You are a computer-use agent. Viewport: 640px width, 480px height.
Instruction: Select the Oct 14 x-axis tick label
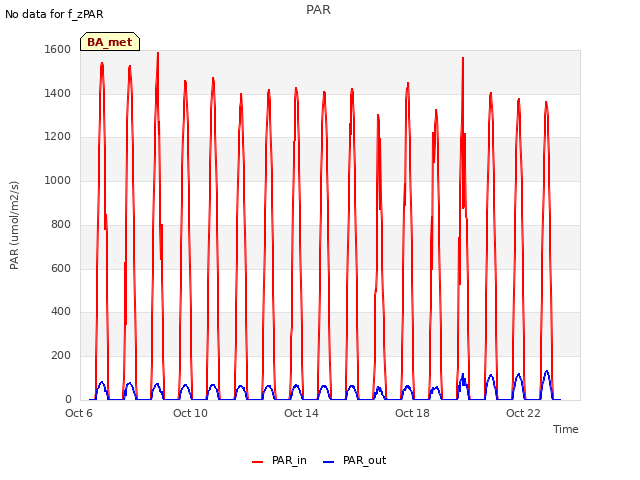(301, 413)
